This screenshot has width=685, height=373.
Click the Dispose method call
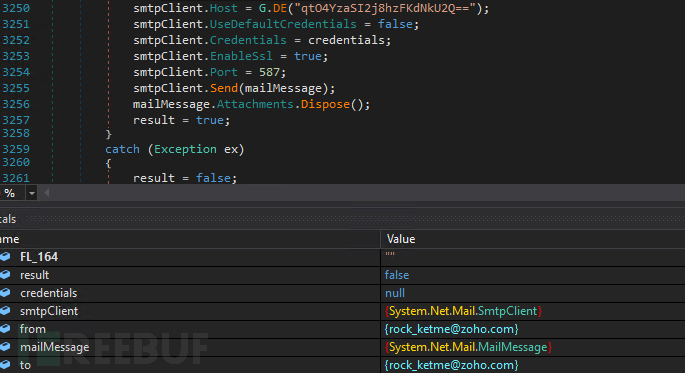pyautogui.click(x=325, y=104)
